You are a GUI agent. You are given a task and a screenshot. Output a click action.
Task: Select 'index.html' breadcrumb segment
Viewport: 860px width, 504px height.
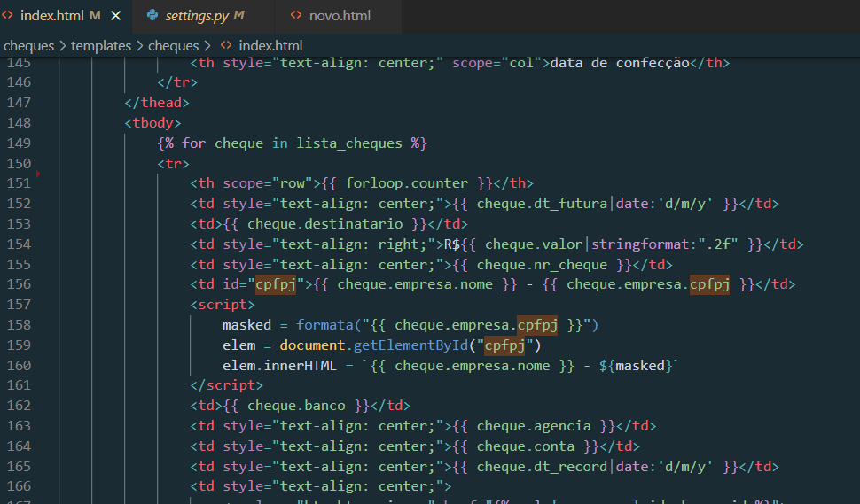[x=270, y=45]
